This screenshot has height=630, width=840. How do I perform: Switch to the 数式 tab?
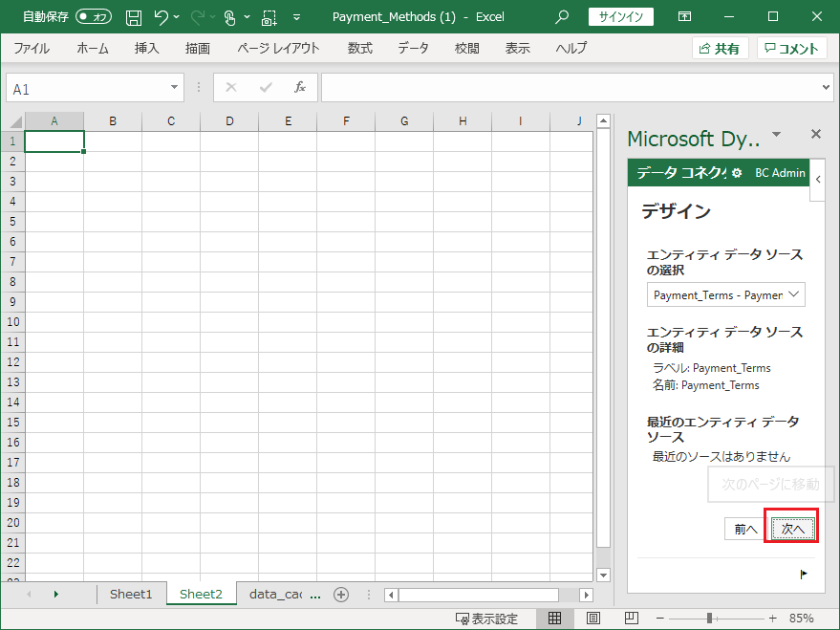[360, 48]
